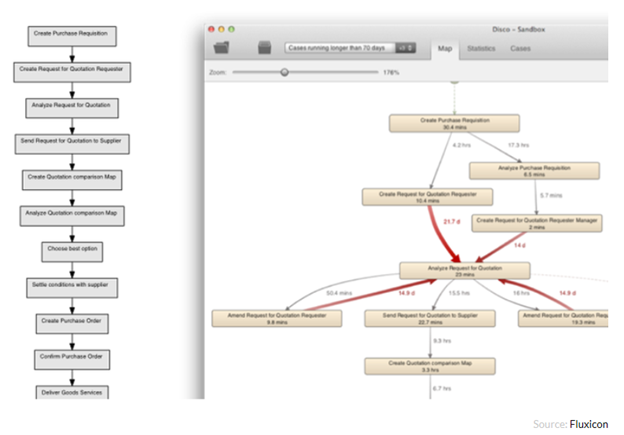Click Analyze Request for Quotation box in left flowchart
This screenshot has height=435, width=624.
coord(72,108)
